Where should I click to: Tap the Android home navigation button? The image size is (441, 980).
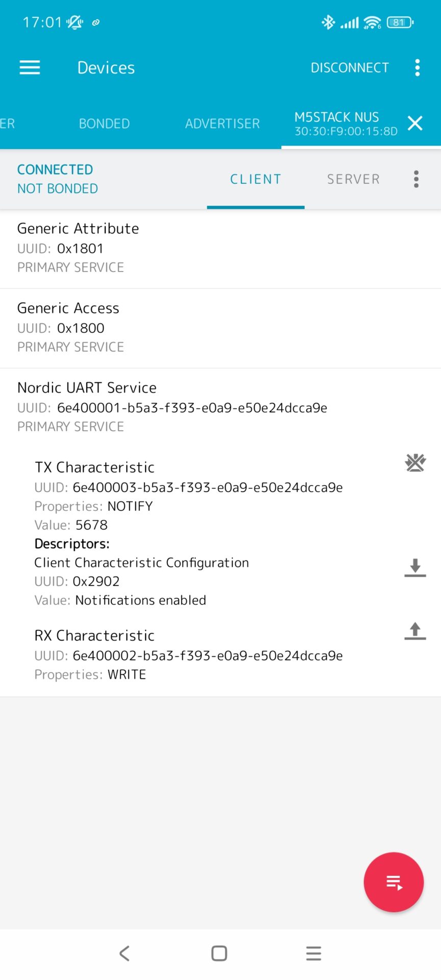219,953
